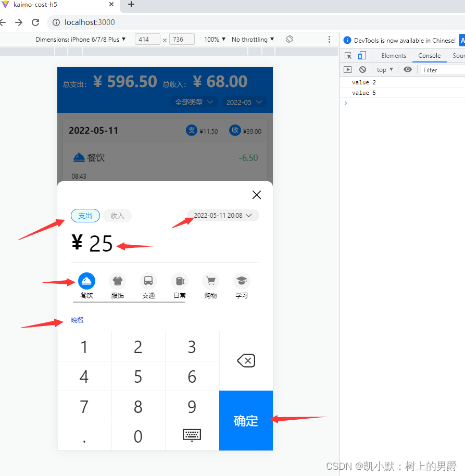Image resolution: width=465 pixels, height=476 pixels.
Task: Click the rotate device orientation icon
Action: [x=290, y=39]
